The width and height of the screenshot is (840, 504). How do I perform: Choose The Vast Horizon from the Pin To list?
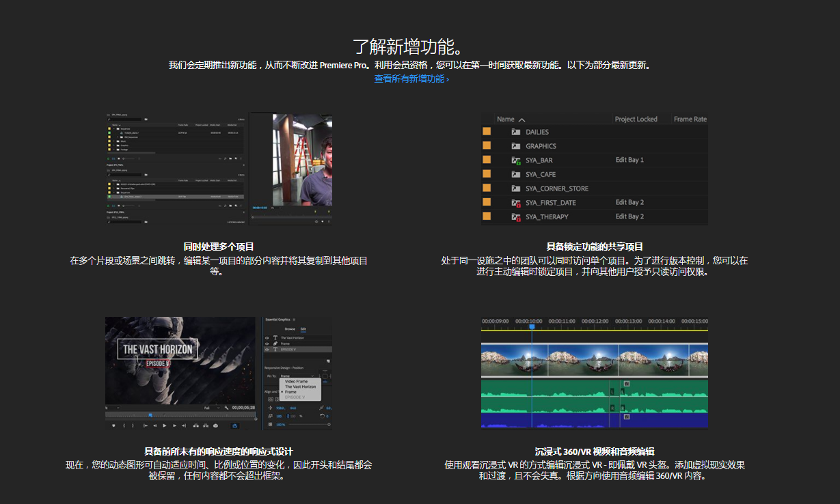pos(300,387)
